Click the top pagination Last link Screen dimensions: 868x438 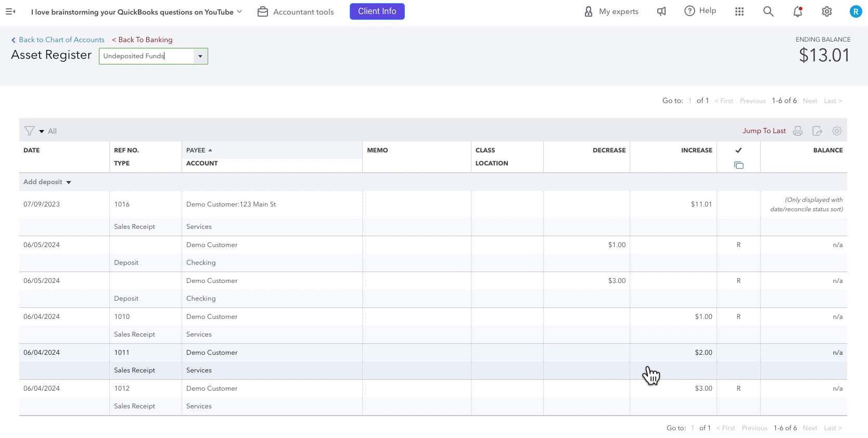click(833, 101)
